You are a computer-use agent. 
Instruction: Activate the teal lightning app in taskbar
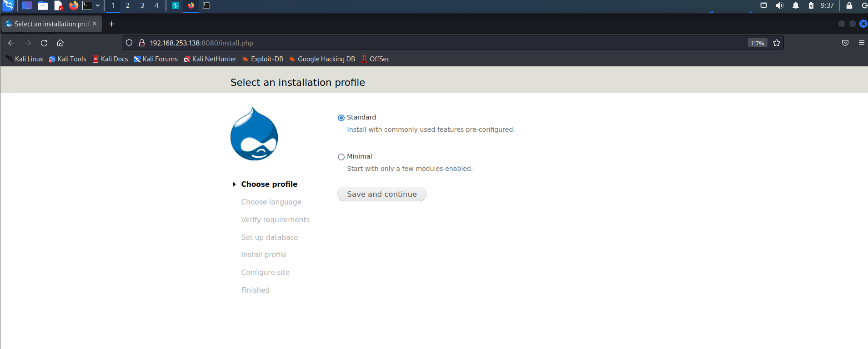pyautogui.click(x=176, y=5)
